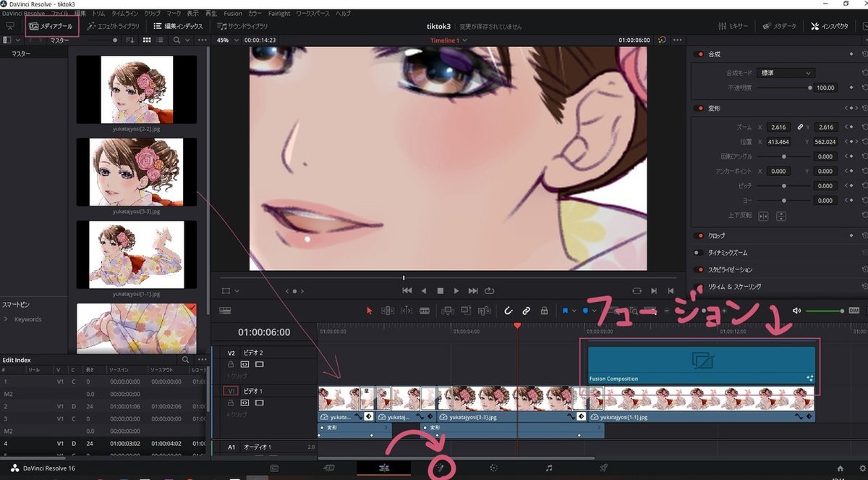Click the overwrite clip tool icon
The image size is (868, 480).
466,311
